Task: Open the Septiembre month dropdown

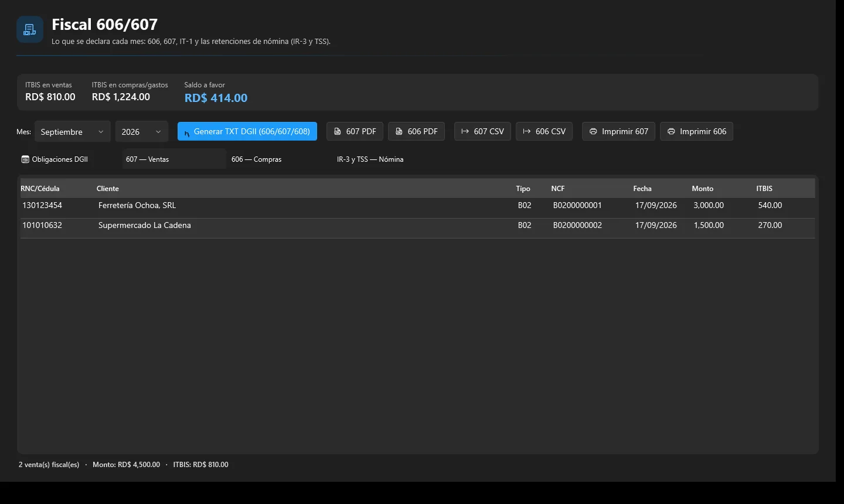Action: click(x=72, y=132)
